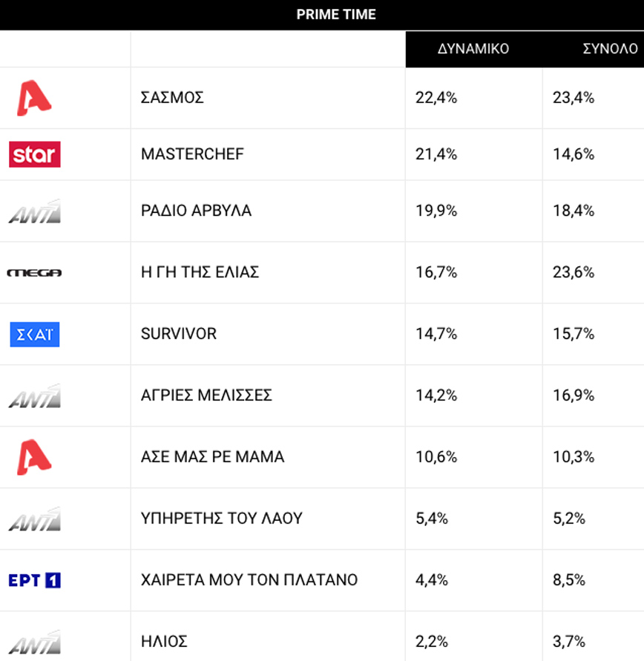Click the SURVIVOR program name
Screen dimensions: 644x661
[179, 334]
